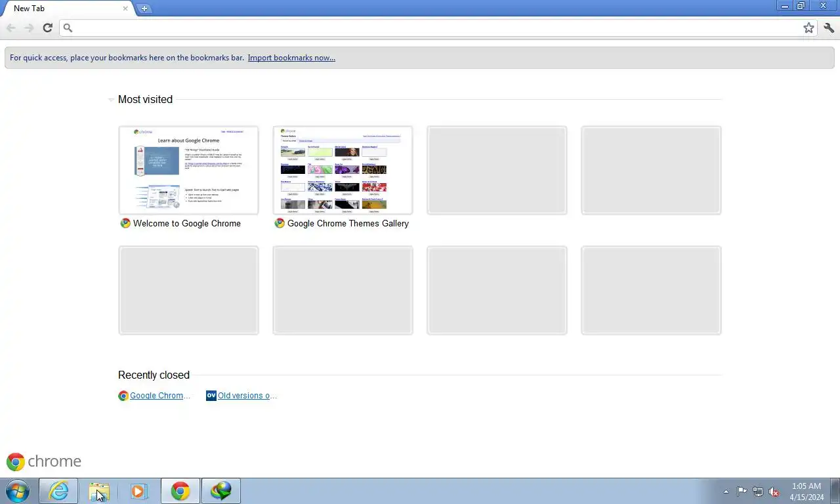Image resolution: width=840 pixels, height=504 pixels.
Task: Collapse the Most visited section
Action: click(111, 100)
